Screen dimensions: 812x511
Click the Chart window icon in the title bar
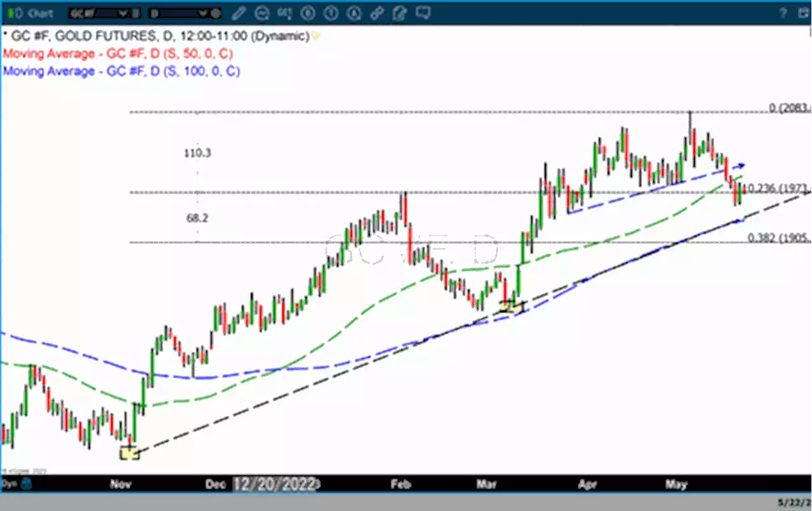[x=14, y=13]
